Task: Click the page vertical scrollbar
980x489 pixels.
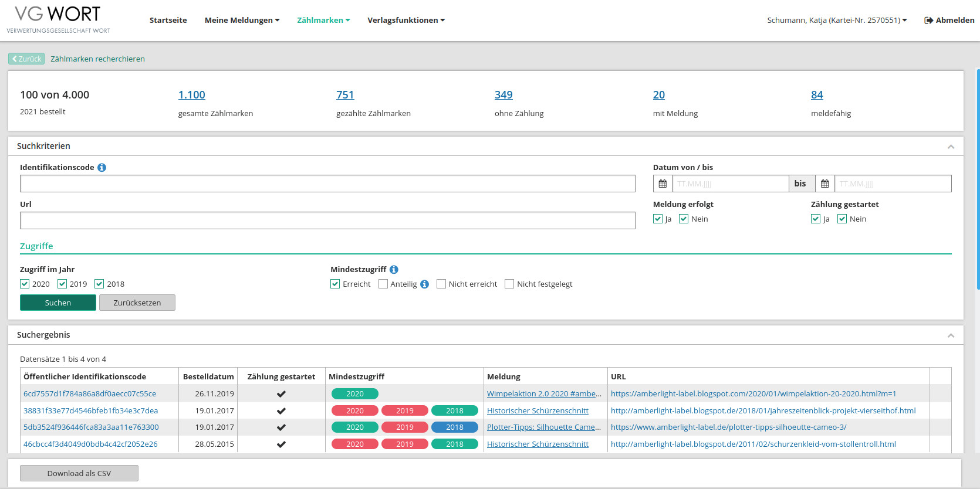Action: click(x=978, y=179)
